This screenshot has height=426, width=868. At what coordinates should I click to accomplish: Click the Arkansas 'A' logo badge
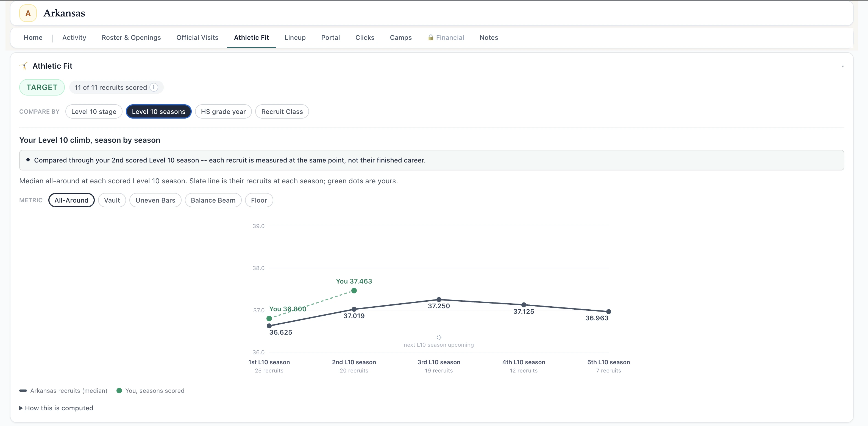pyautogui.click(x=28, y=13)
